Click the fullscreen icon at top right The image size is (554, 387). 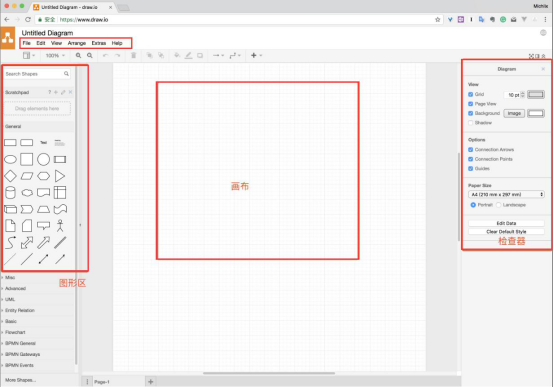pos(531,56)
